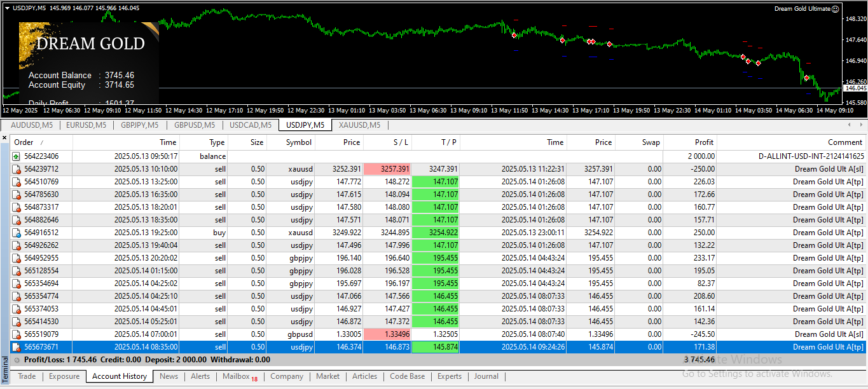Click the order icon for row 565128554
Screen dimensions: 868x389
click(x=17, y=271)
